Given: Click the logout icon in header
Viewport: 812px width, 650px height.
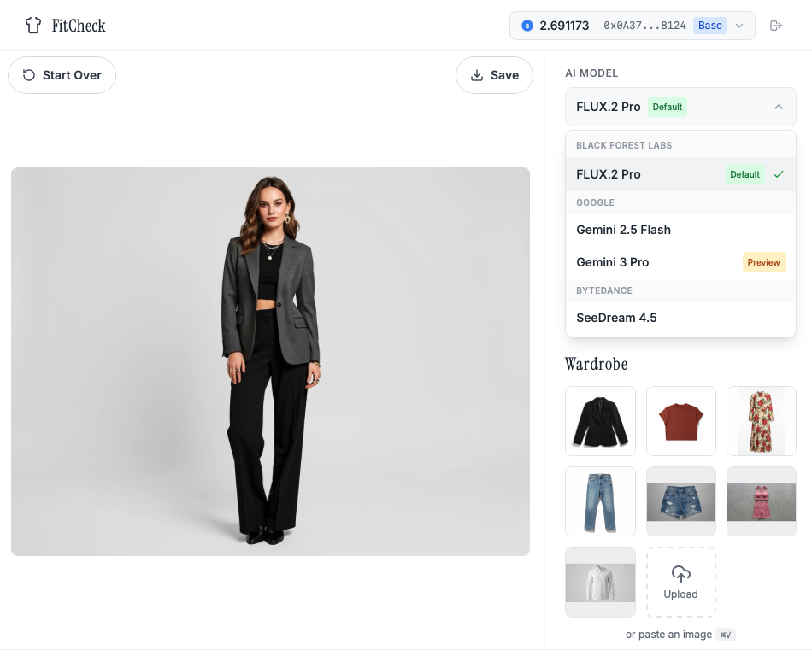Looking at the screenshot, I should click(x=776, y=26).
